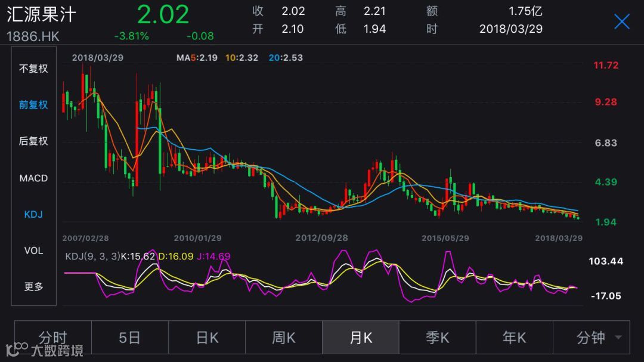Click the KDJ(9, 3, 3) parameters label
This screenshot has height=362, width=644.
tap(92, 256)
